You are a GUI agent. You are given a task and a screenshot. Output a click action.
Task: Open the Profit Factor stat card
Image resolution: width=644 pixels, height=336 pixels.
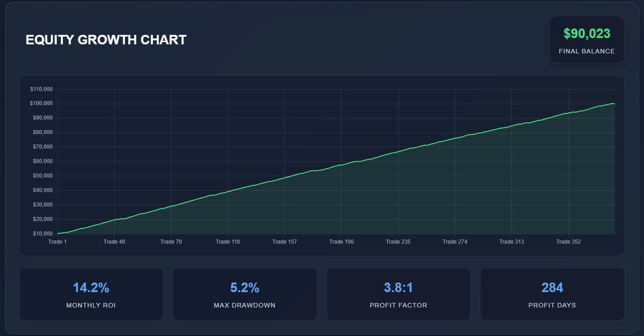click(398, 294)
